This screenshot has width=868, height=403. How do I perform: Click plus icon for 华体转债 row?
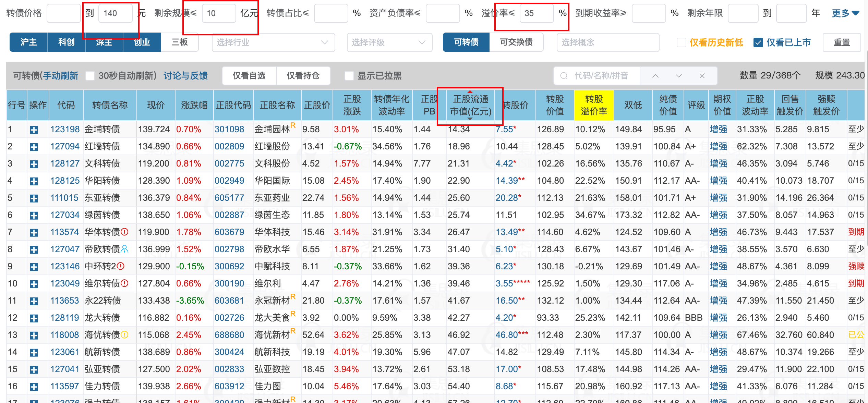(x=34, y=233)
